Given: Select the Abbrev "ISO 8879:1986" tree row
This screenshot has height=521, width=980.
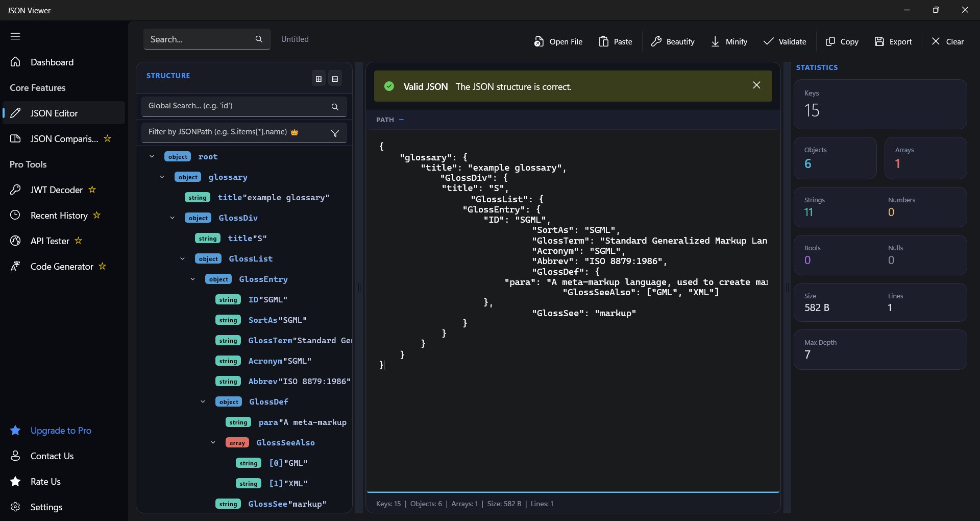Looking at the screenshot, I should pyautogui.click(x=283, y=381).
